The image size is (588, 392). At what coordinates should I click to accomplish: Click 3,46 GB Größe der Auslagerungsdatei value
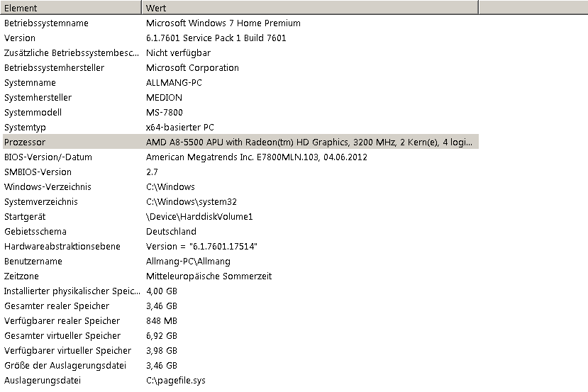pos(162,366)
